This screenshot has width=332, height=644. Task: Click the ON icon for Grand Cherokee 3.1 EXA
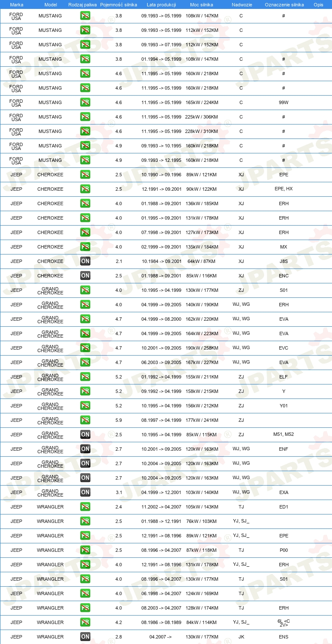pyautogui.click(x=85, y=492)
